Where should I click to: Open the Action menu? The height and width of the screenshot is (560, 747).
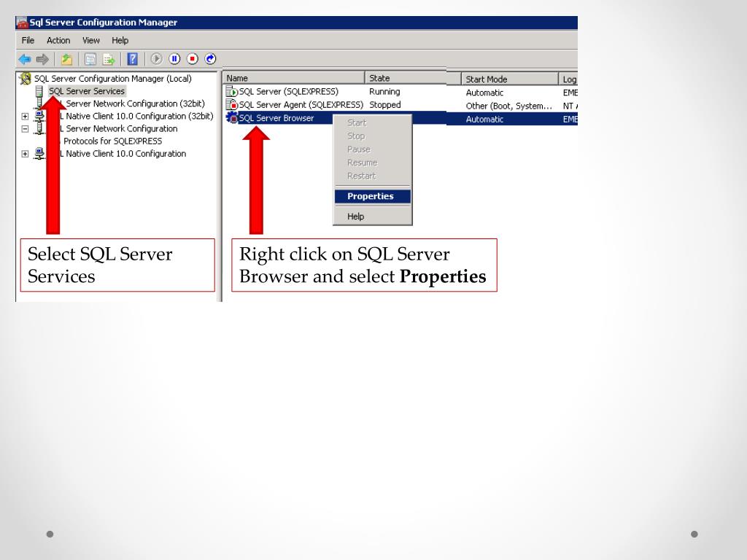pos(58,41)
